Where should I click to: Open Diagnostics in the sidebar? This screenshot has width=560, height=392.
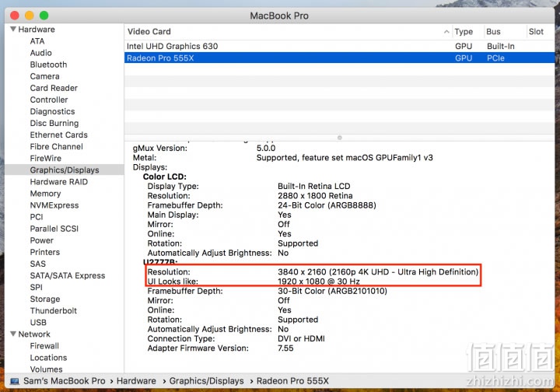point(53,111)
